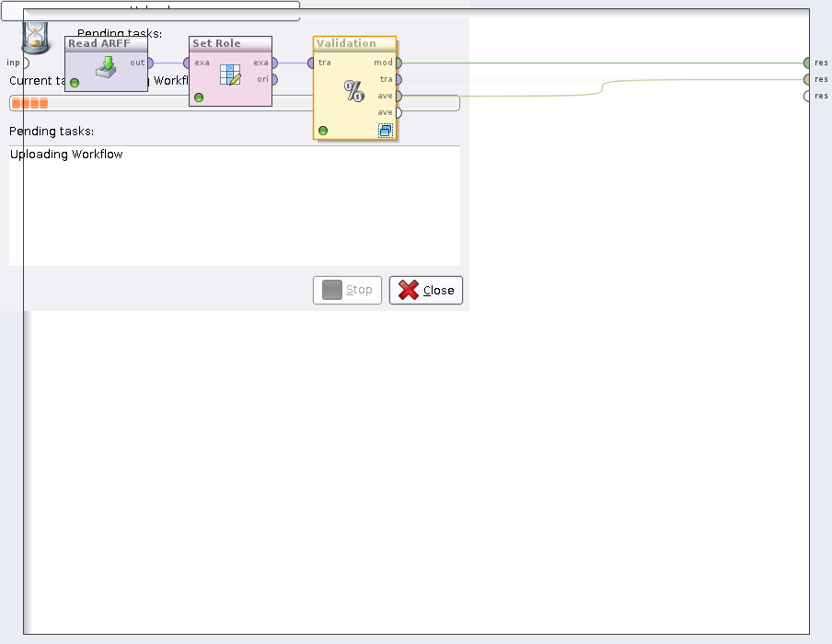The image size is (832, 644).
Task: Click green status light on Set Role
Action: click(x=199, y=97)
